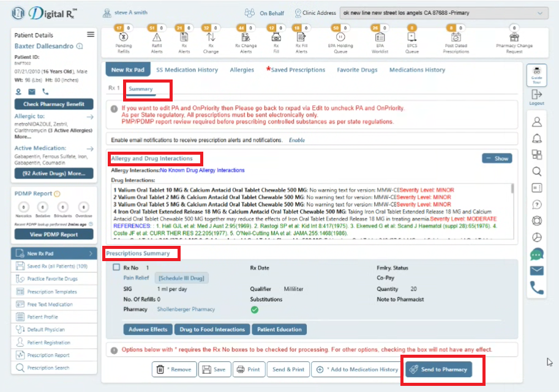Click the Enable email notifications link
This screenshot has width=559, height=392.
296,140
